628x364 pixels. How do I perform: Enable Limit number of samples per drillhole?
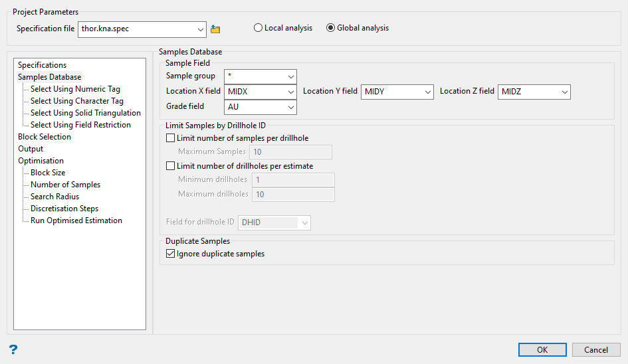point(171,138)
